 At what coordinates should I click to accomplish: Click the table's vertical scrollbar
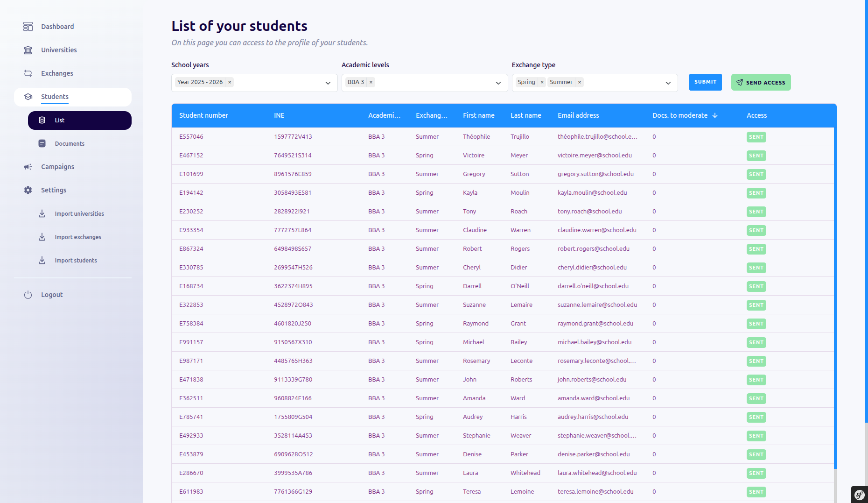(835, 299)
